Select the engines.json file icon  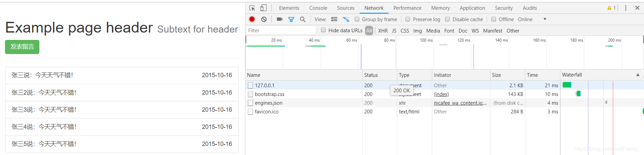(x=250, y=103)
